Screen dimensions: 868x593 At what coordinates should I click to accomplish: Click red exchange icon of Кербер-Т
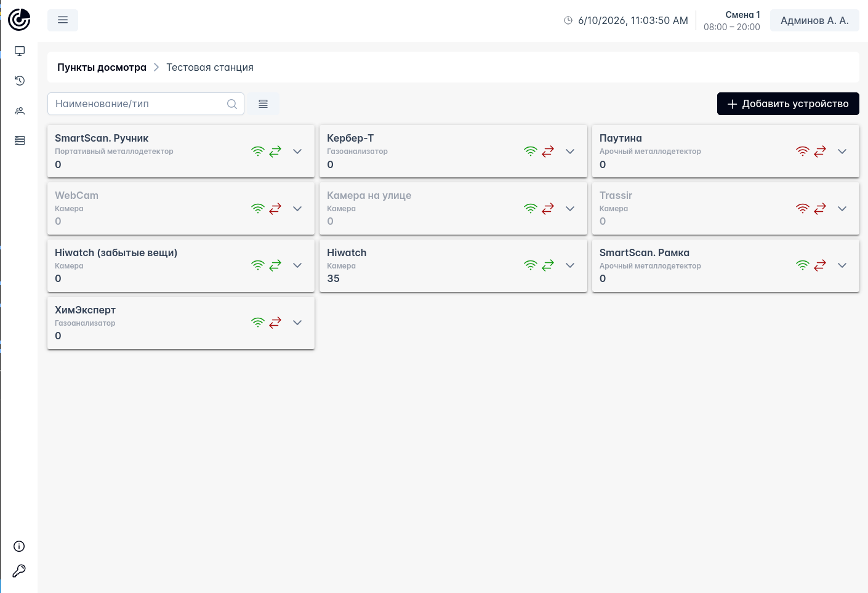[x=548, y=151]
